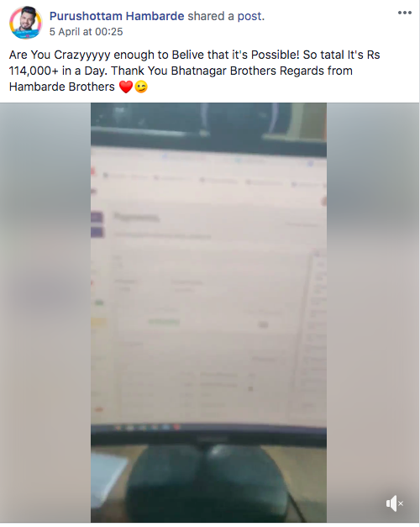Open the 5 April at 00:25 timestamp
420x527 pixels.
point(86,32)
